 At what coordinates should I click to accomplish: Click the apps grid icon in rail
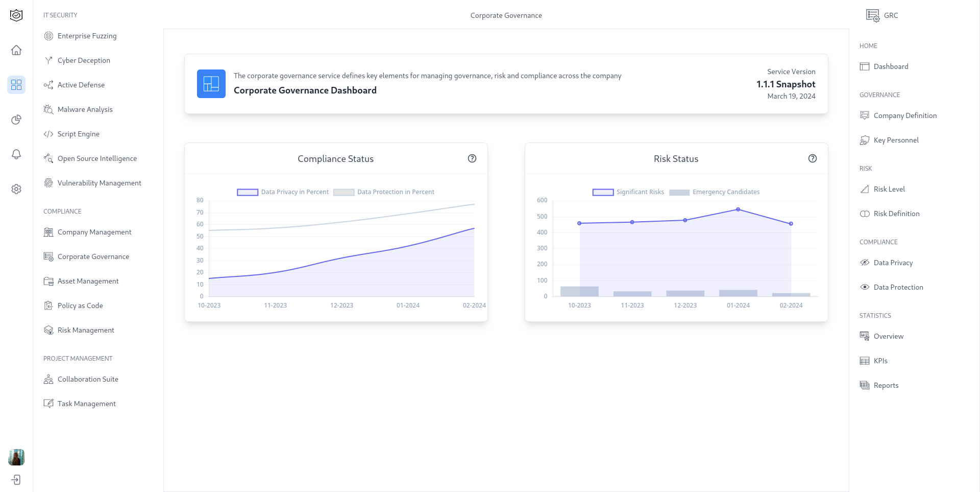point(16,85)
